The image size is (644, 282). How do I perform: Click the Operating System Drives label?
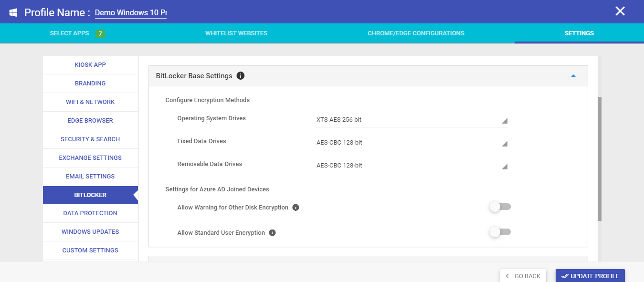[211, 118]
